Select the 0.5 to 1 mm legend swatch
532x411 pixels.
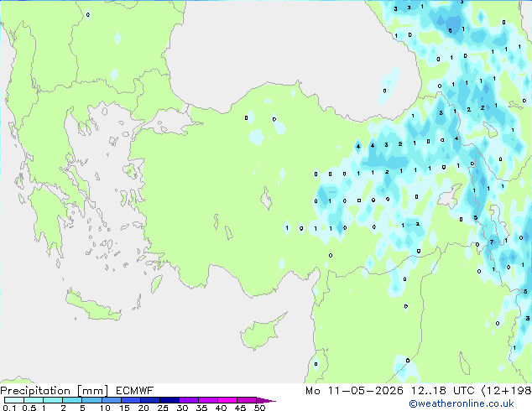click(34, 400)
